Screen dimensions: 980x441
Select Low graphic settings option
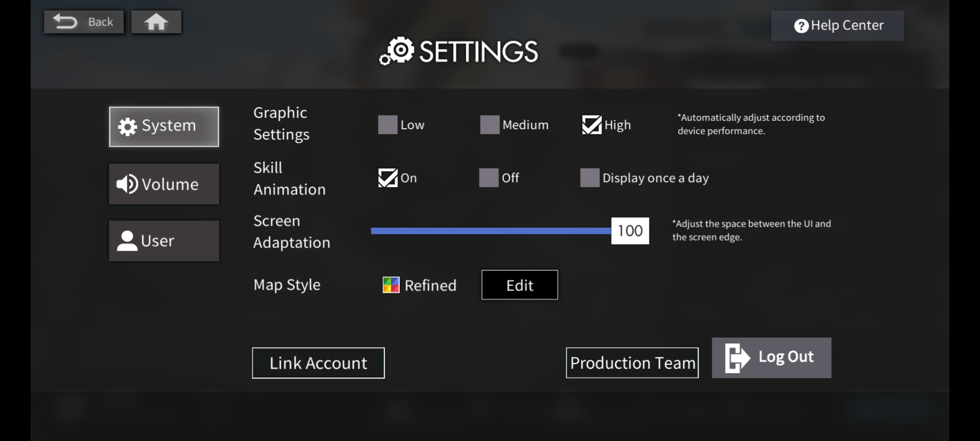point(387,124)
